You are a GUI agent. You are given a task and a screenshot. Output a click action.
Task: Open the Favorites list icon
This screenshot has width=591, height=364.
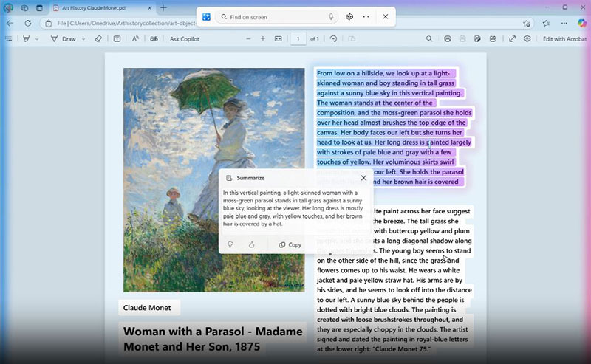546,24
